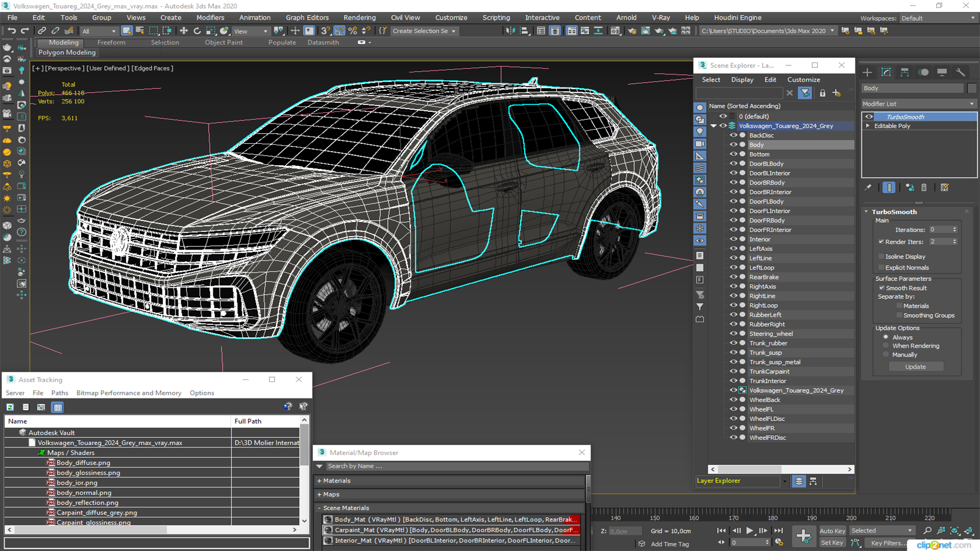Open Key Filters dialog button
The image size is (980, 551).
[x=888, y=543]
